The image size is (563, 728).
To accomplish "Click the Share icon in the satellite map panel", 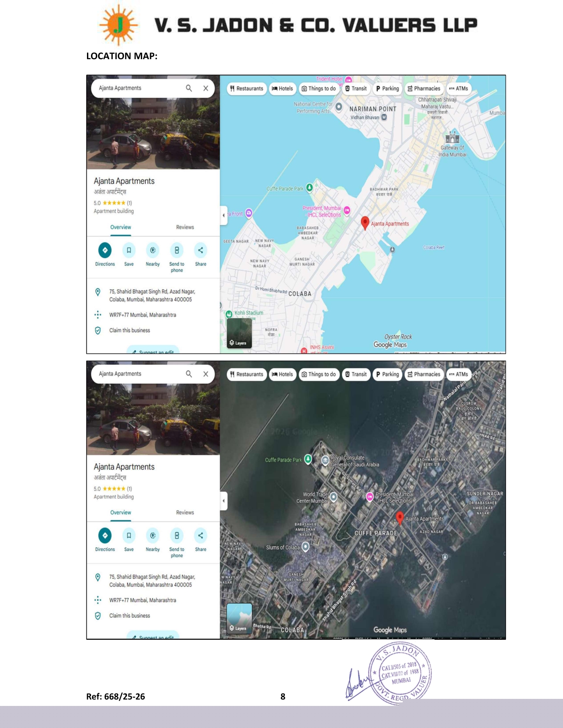I will 200,536.
